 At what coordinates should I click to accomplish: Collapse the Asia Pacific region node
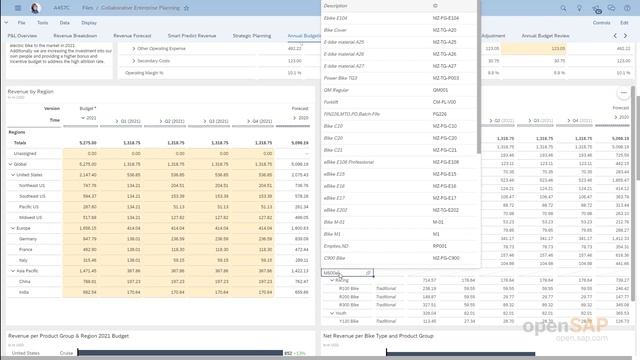click(x=13, y=271)
